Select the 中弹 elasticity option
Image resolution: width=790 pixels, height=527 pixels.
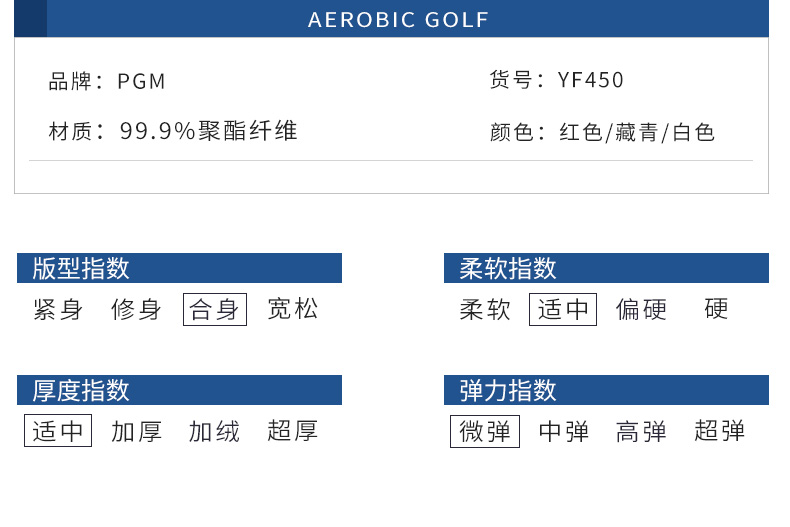point(563,431)
